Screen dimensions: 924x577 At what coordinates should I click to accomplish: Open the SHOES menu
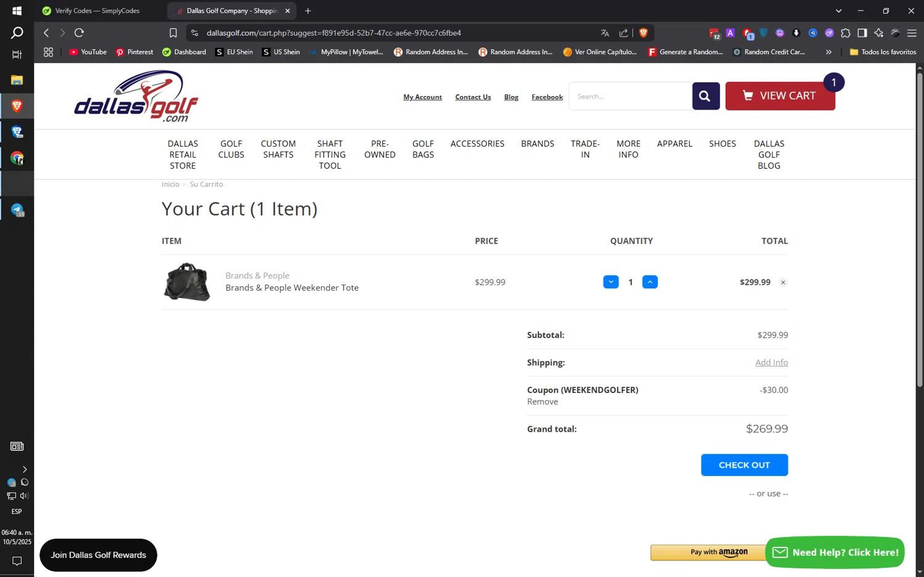pyautogui.click(x=723, y=143)
